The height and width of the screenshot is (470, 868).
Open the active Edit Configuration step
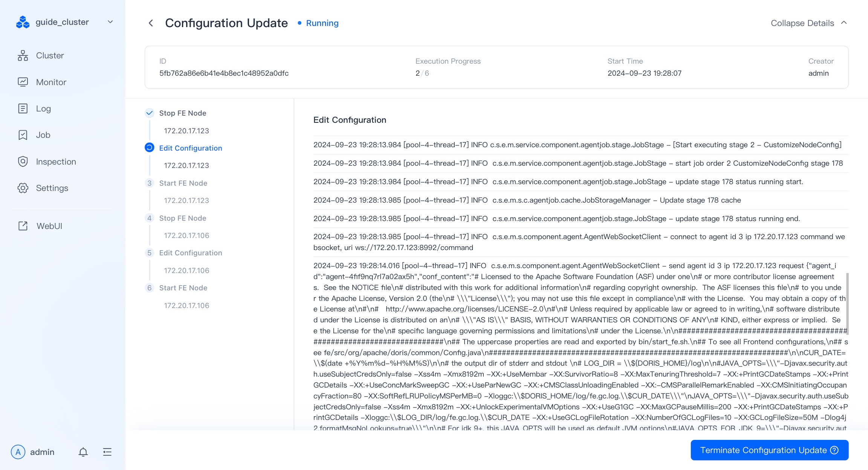(x=191, y=148)
